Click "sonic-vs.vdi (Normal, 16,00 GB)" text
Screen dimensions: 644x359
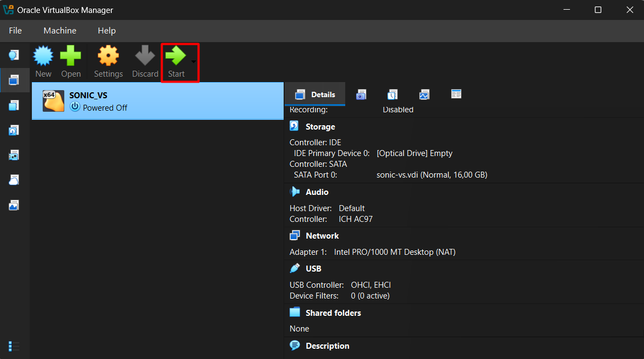pyautogui.click(x=432, y=175)
